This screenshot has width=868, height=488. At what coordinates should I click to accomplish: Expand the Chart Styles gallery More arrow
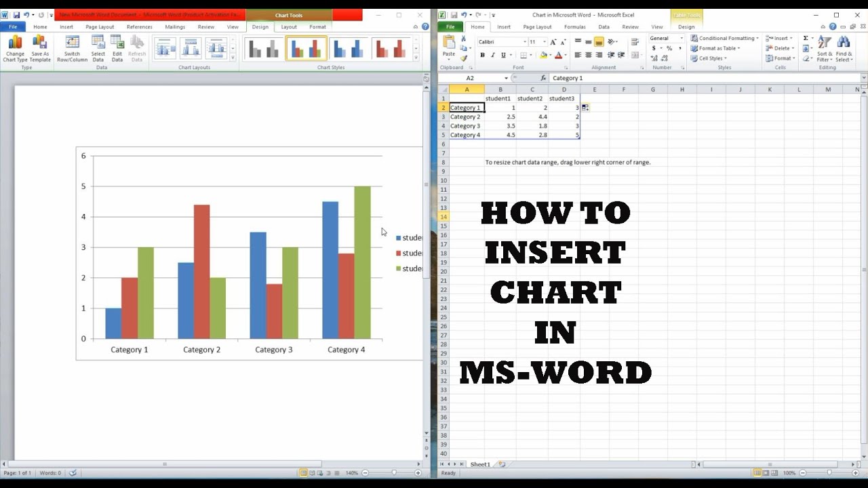pos(416,58)
